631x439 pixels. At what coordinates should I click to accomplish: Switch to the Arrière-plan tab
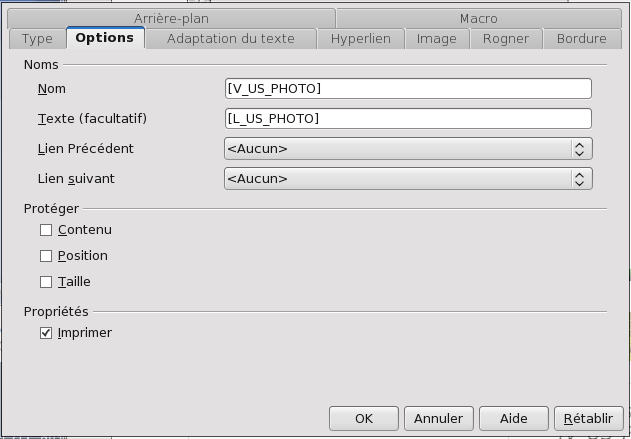171,19
